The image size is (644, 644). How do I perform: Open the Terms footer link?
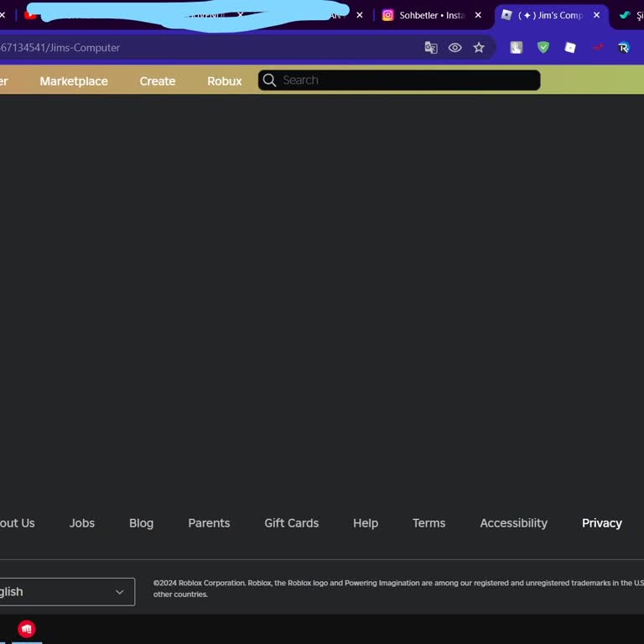pyautogui.click(x=428, y=523)
